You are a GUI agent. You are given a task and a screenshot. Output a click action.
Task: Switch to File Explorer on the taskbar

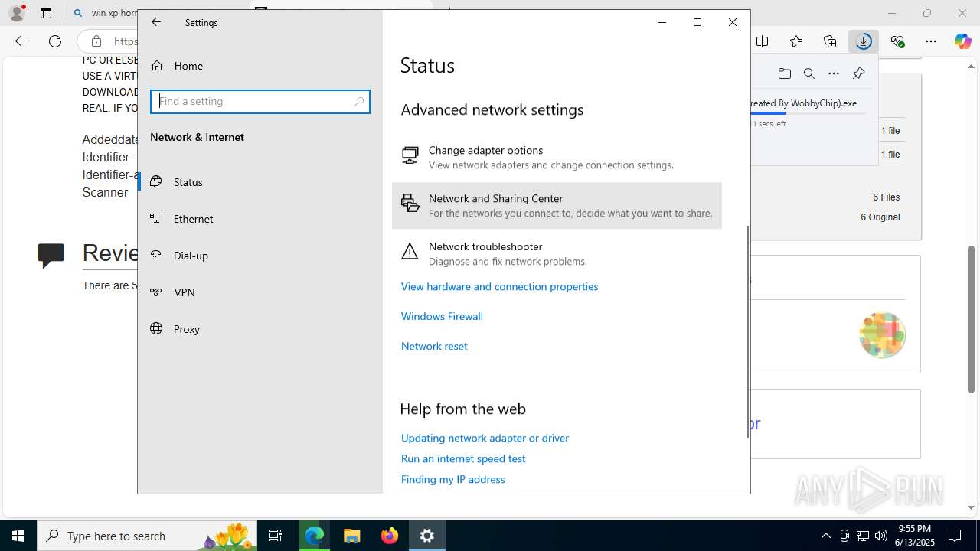pos(351,536)
